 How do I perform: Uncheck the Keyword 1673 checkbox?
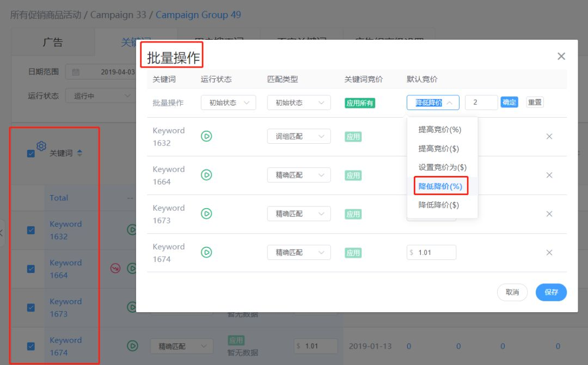(31, 307)
